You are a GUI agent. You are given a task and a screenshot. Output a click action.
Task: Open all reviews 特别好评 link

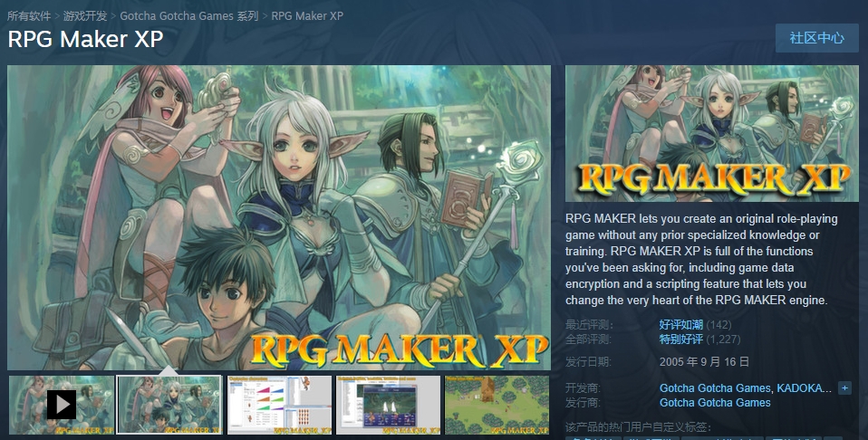coord(680,340)
